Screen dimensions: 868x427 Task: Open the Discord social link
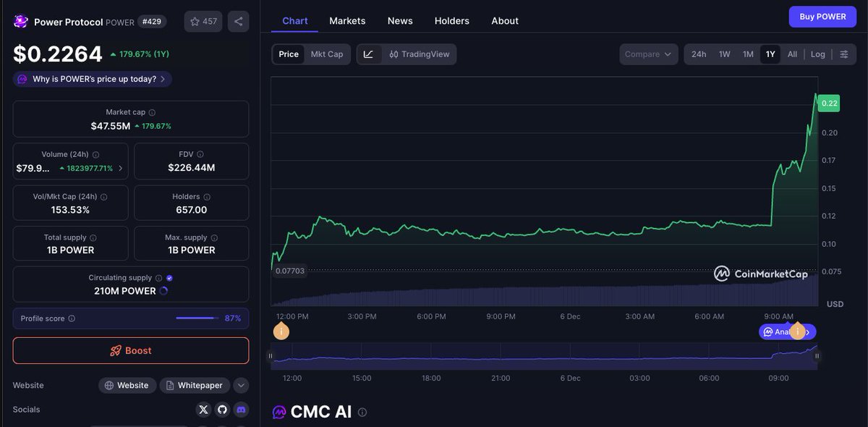coord(241,410)
